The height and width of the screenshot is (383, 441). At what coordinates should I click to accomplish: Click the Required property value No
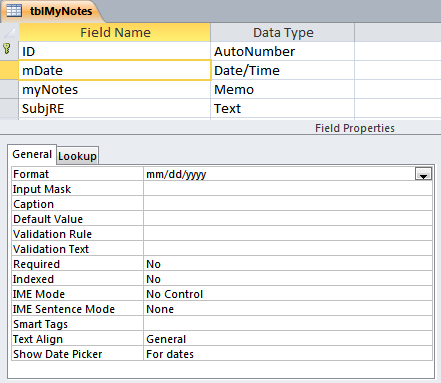point(288,264)
